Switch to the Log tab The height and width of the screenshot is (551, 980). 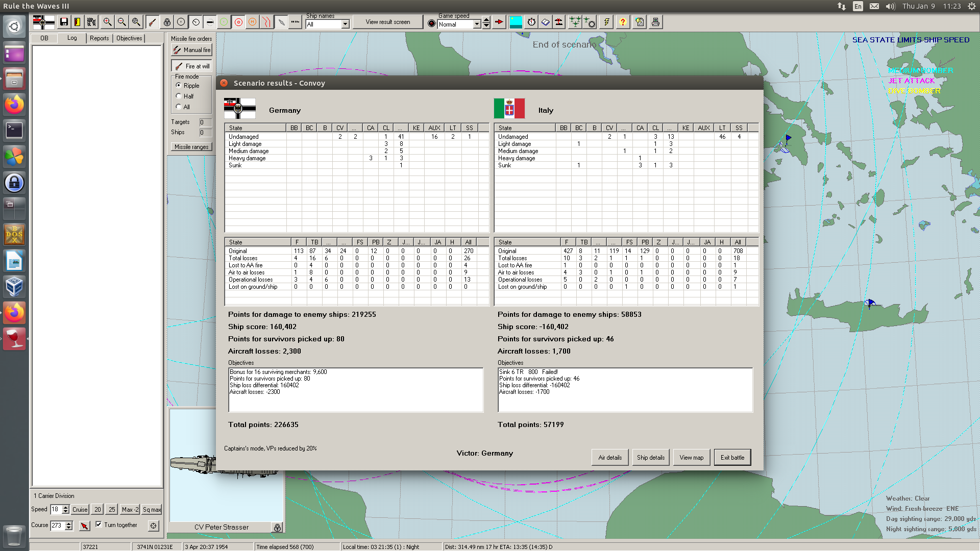coord(72,38)
